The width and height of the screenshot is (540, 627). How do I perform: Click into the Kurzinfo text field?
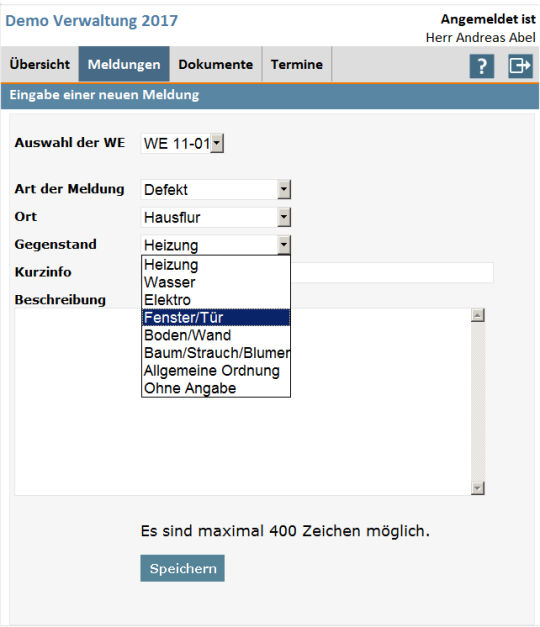392,273
